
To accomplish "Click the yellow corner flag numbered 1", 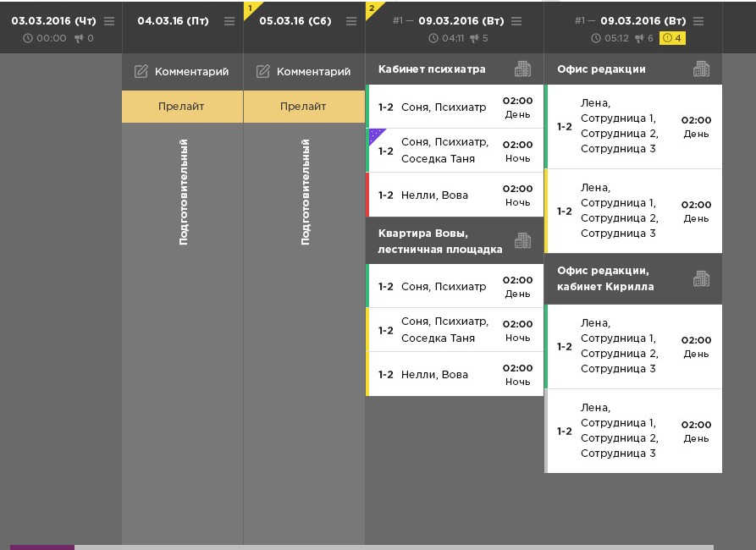I will pos(251,8).
